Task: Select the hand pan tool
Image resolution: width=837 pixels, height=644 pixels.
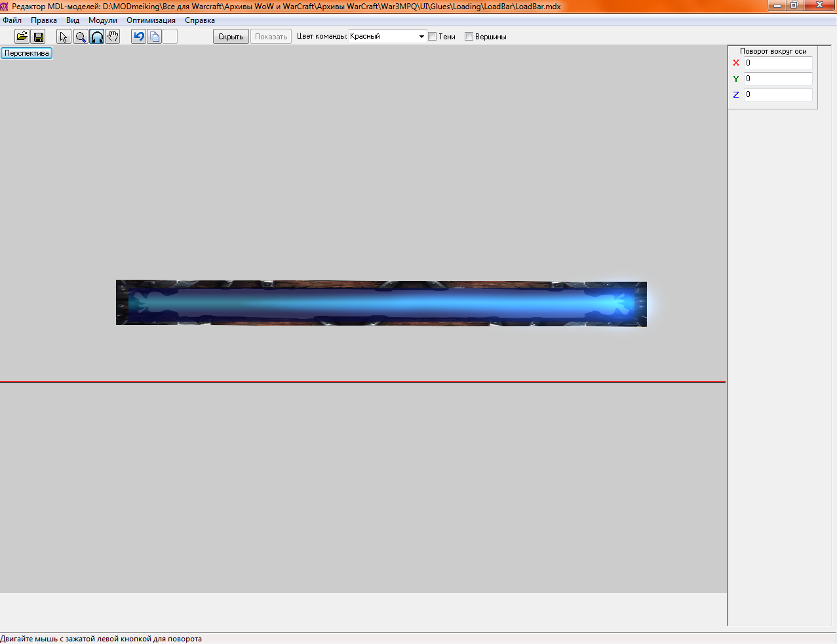Action: coord(113,37)
